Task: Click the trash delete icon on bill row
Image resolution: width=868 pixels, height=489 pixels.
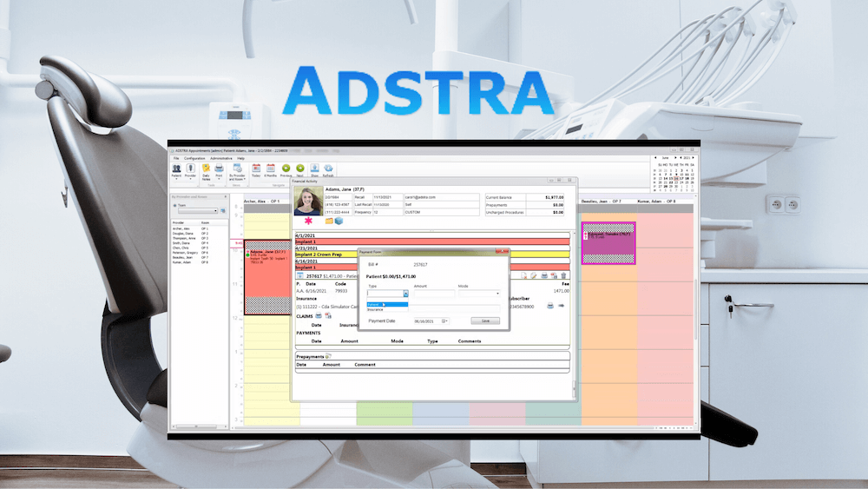Action: pyautogui.click(x=563, y=275)
